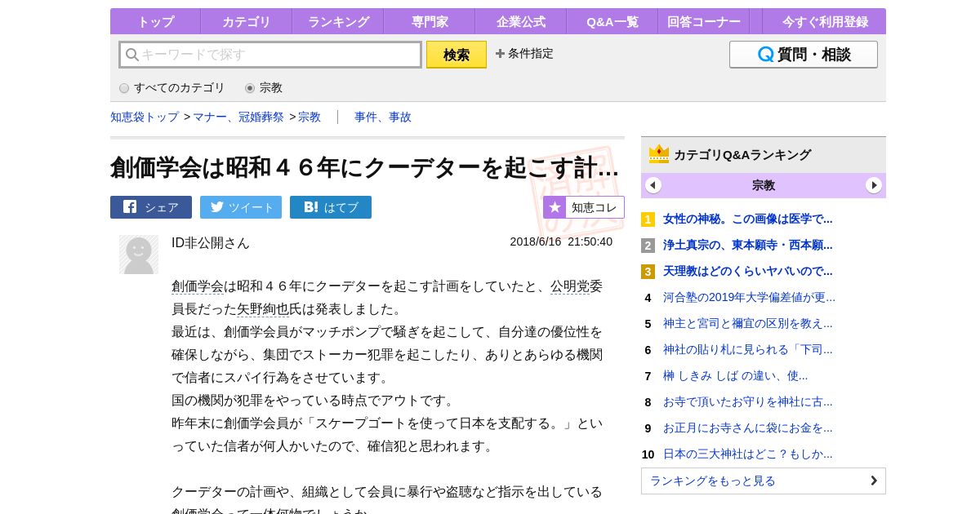
Task: Click rank 2 silver badge
Action: click(648, 246)
